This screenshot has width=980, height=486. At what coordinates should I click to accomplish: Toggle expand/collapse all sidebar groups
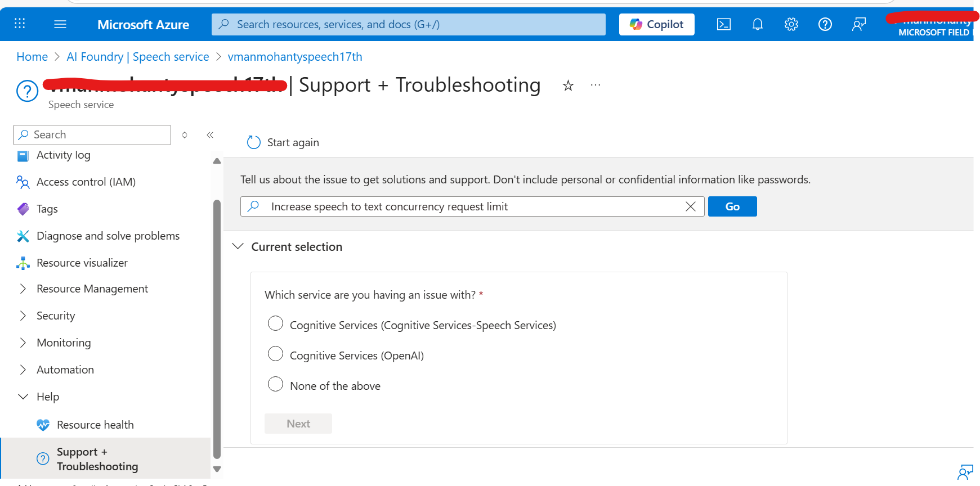(x=185, y=135)
